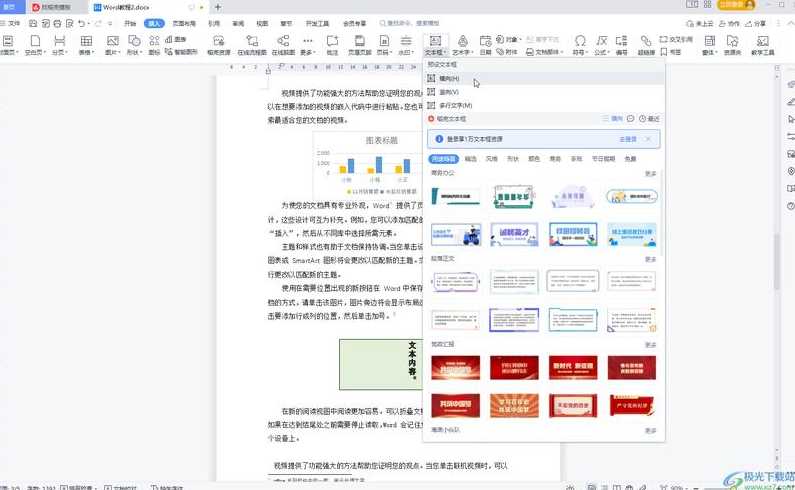Choose horizontal text box (横向)
795x490 pixels.
pyautogui.click(x=544, y=78)
